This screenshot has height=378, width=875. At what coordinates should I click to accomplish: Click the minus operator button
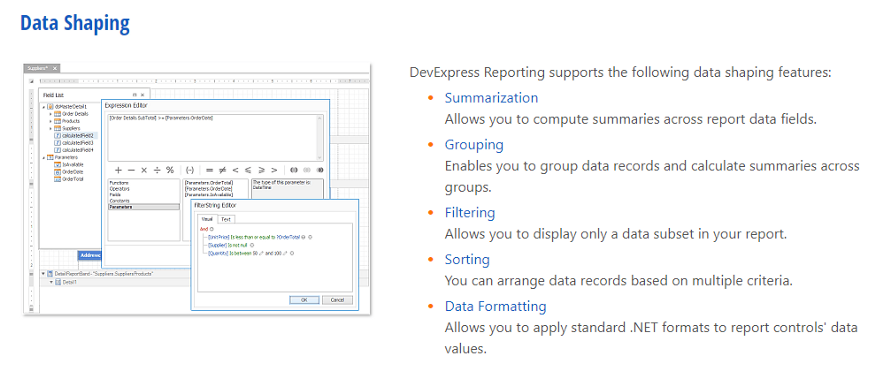[x=131, y=170]
